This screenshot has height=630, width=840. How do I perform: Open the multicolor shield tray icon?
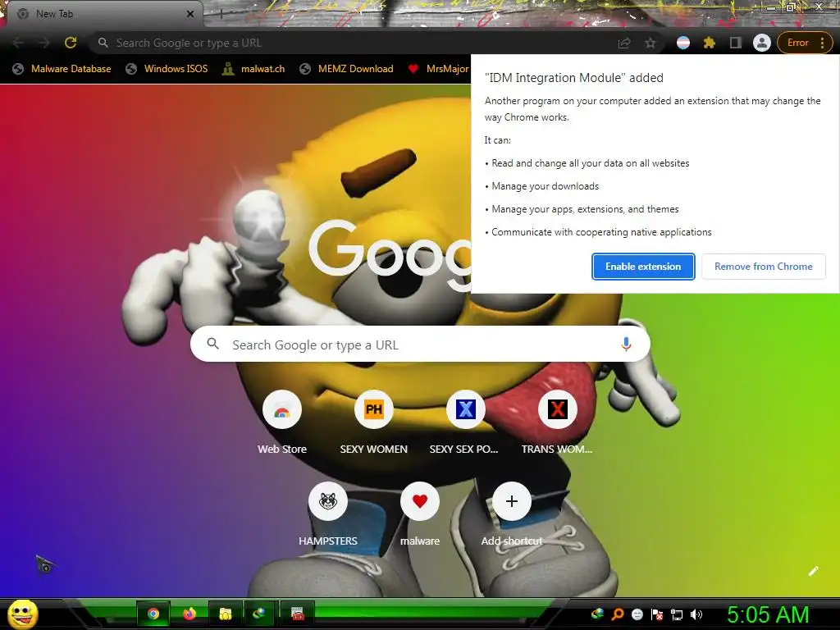point(597,615)
